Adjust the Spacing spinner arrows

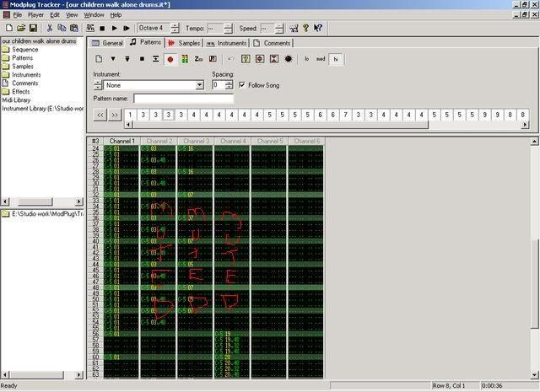[x=229, y=85]
